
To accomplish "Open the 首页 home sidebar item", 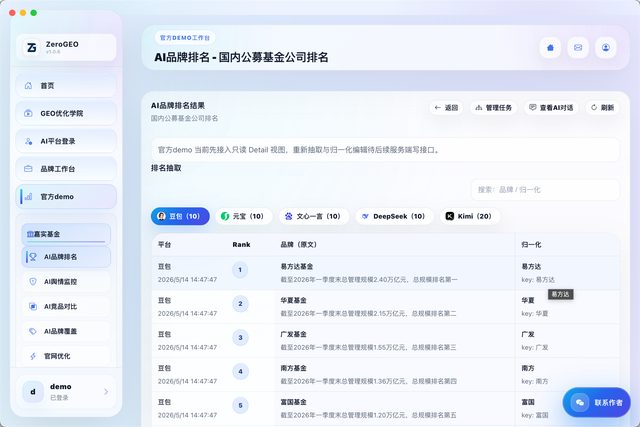I will (66, 85).
